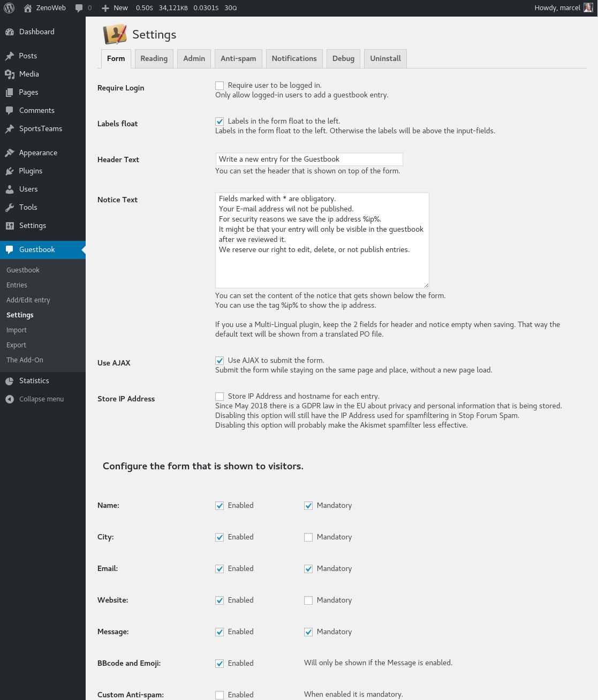Click the Statistics pie chart icon
The image size is (598, 700).
[x=10, y=381]
